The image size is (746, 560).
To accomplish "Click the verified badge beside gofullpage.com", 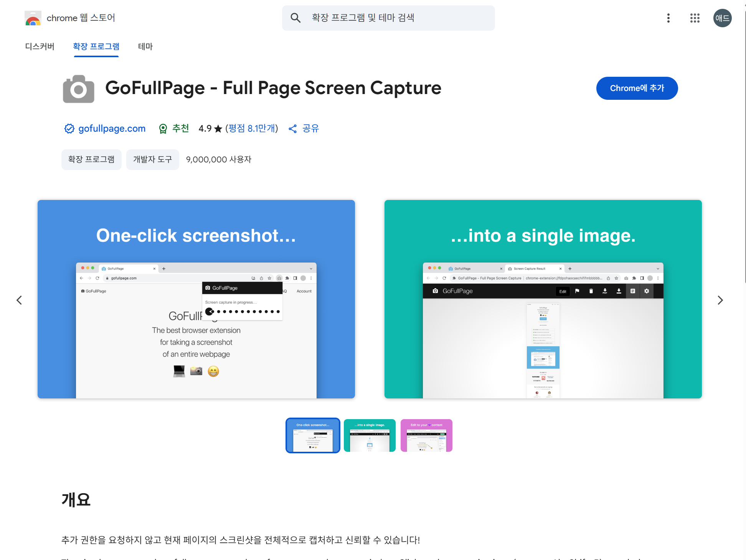I will coord(69,129).
